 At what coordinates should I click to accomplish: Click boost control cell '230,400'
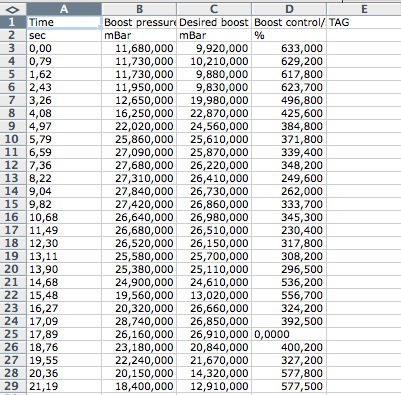(x=289, y=230)
